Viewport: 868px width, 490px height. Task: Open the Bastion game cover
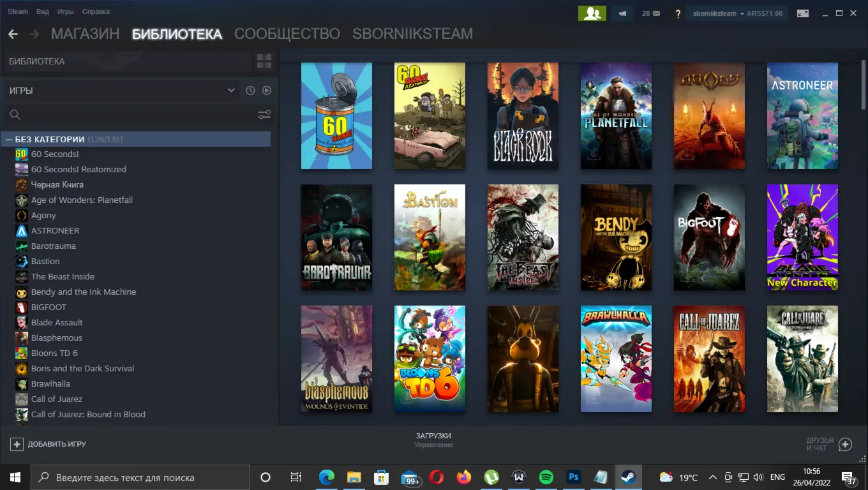(430, 237)
